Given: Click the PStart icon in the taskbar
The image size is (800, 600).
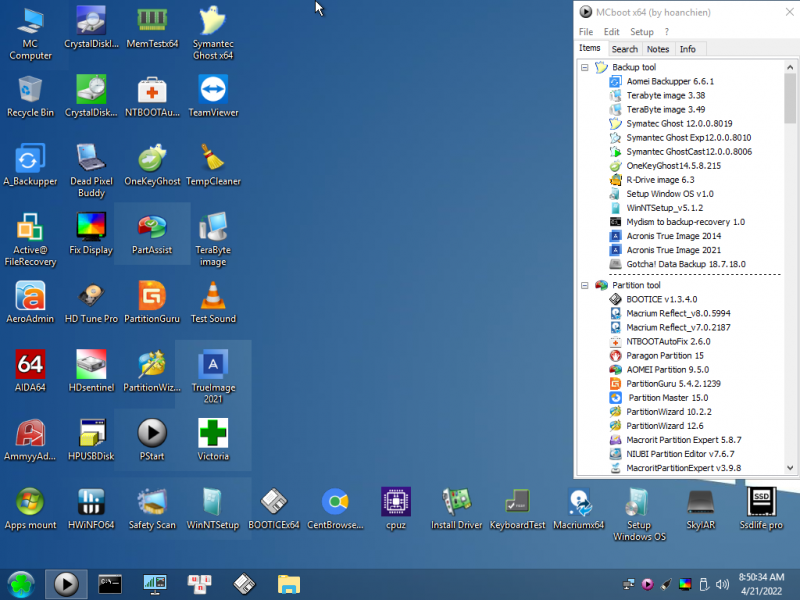Looking at the screenshot, I should [x=65, y=583].
